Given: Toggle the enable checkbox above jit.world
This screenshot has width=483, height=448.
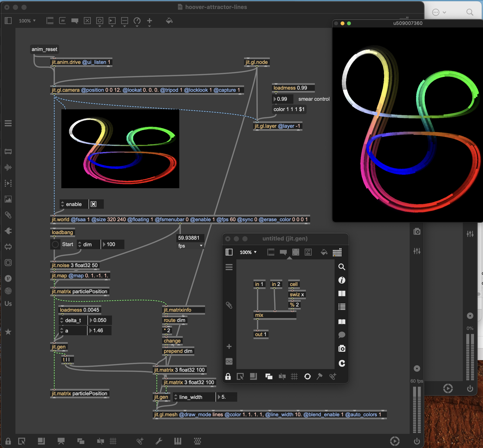Looking at the screenshot, I should click(x=94, y=204).
